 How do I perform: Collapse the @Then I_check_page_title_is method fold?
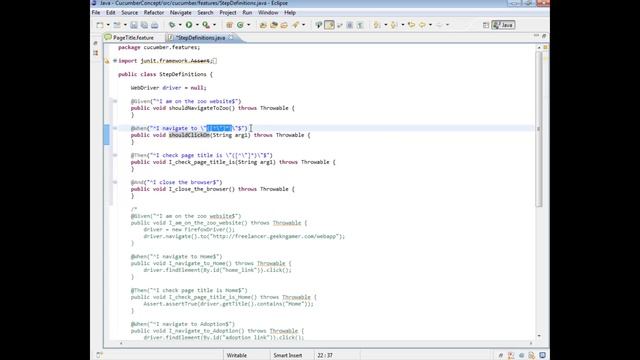click(x=115, y=155)
